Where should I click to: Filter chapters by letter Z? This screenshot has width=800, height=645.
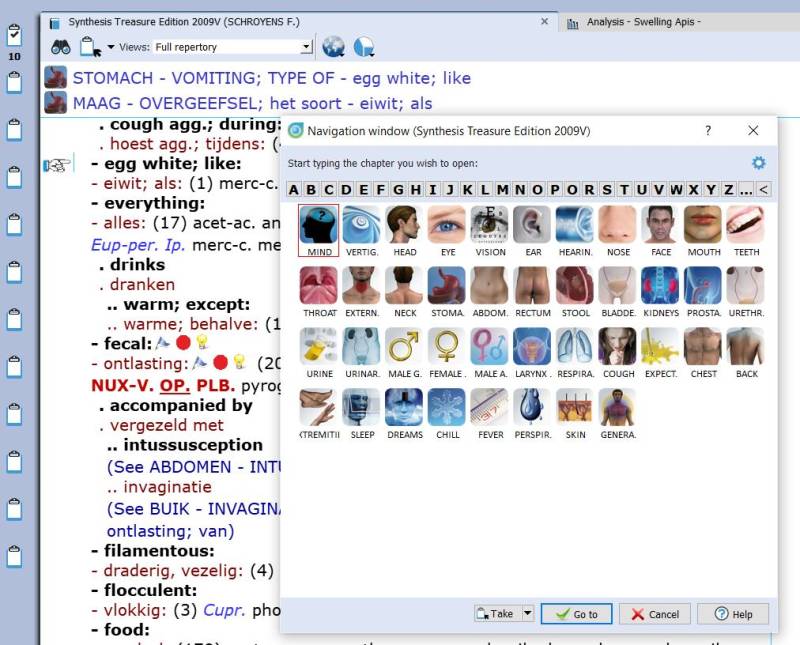[729, 190]
